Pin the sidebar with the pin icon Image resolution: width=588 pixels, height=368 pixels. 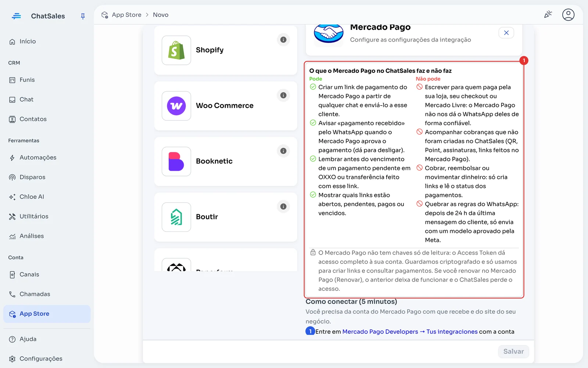[83, 16]
